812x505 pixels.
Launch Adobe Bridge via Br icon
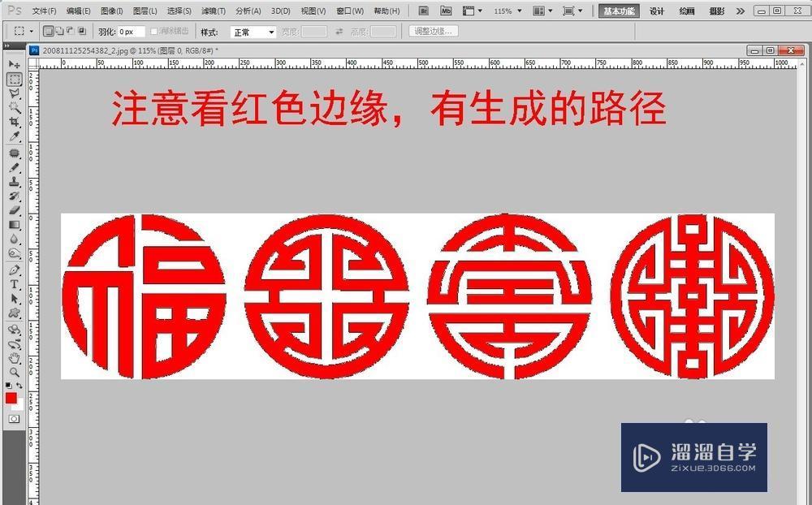[424, 11]
